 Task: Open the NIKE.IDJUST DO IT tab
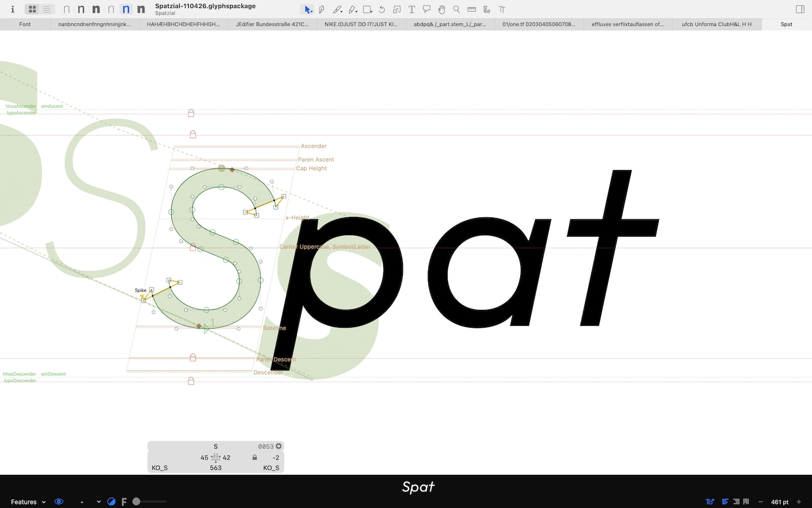[x=361, y=24]
